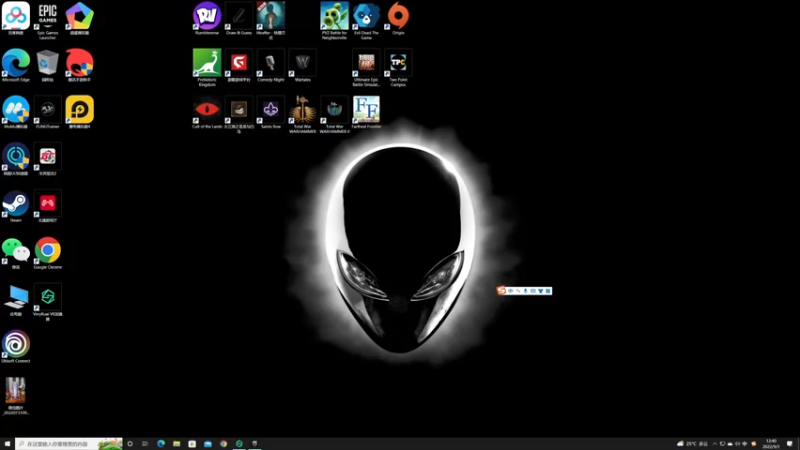Screen dimensions: 800x450
Task: Open the Rumbleverse game shortcut
Action: tap(207, 18)
